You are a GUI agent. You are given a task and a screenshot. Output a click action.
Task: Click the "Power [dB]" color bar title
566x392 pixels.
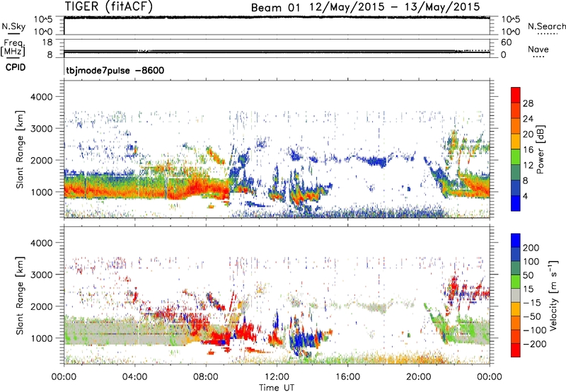point(540,149)
